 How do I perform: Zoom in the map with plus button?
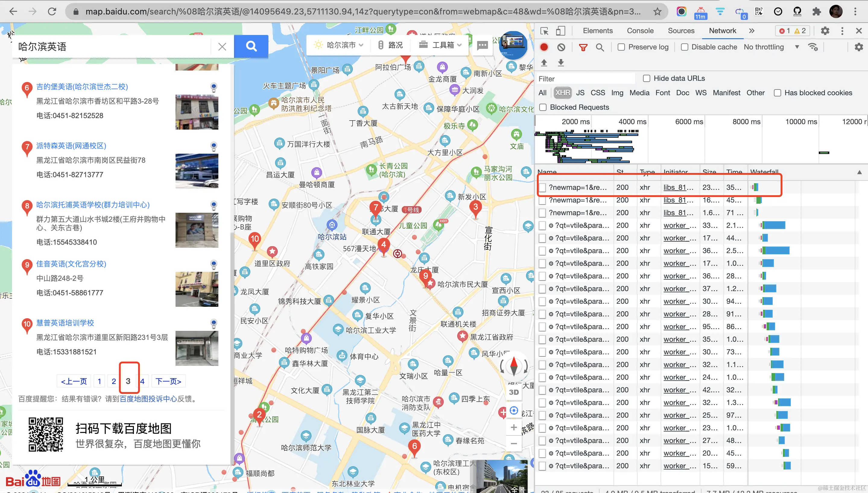(x=514, y=427)
